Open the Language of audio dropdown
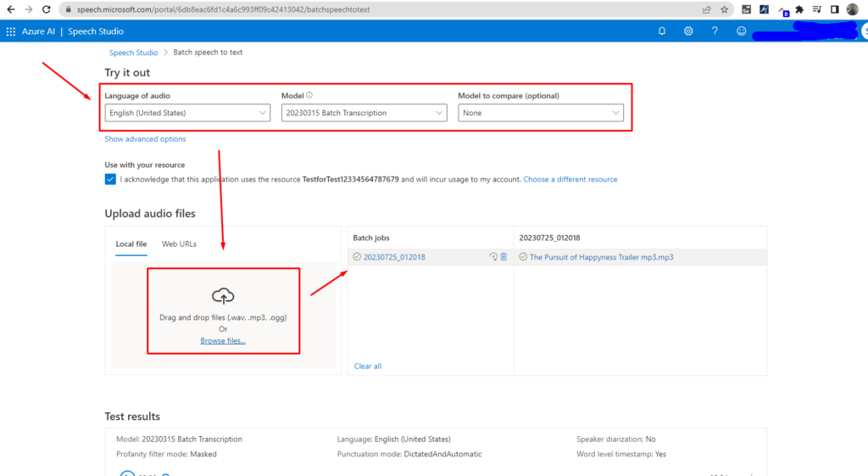 [x=187, y=113]
